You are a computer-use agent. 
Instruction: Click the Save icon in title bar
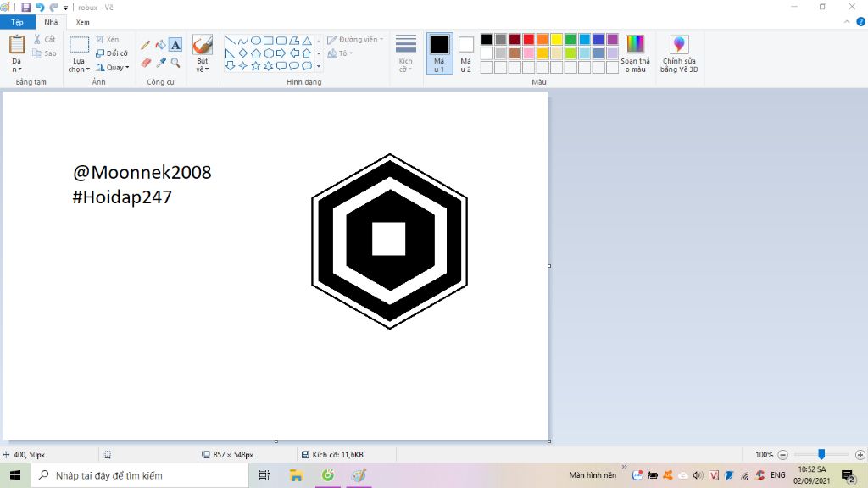[25, 7]
